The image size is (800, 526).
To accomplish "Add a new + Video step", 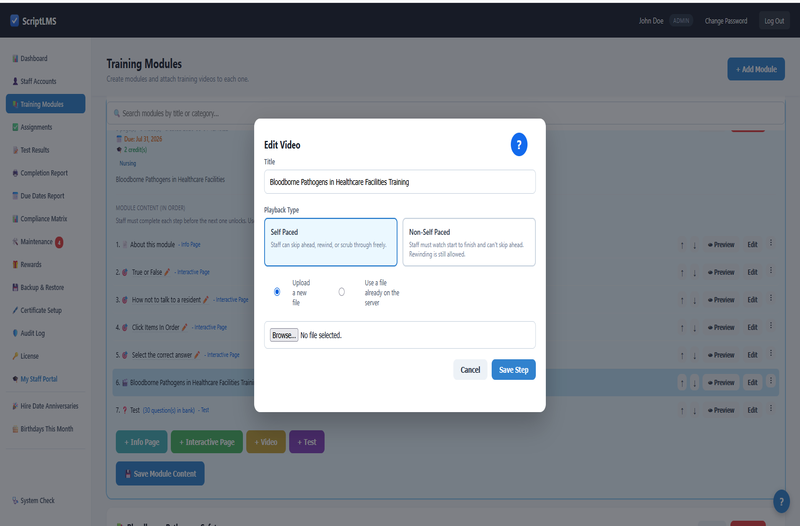I will click(266, 442).
